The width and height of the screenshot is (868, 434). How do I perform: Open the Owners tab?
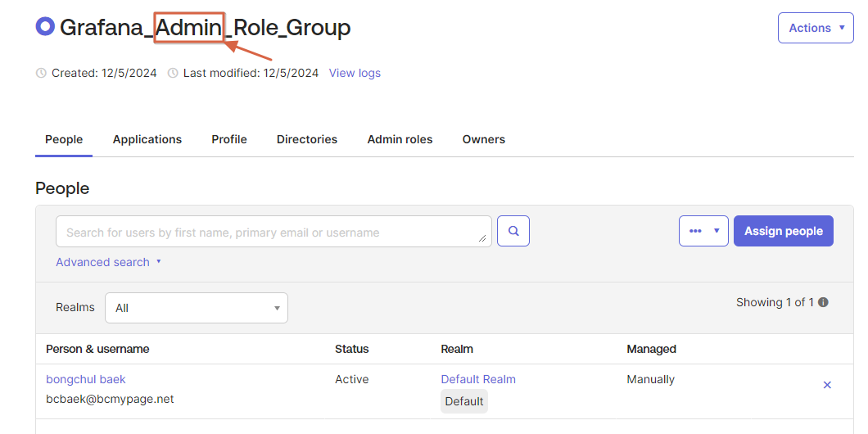(483, 139)
